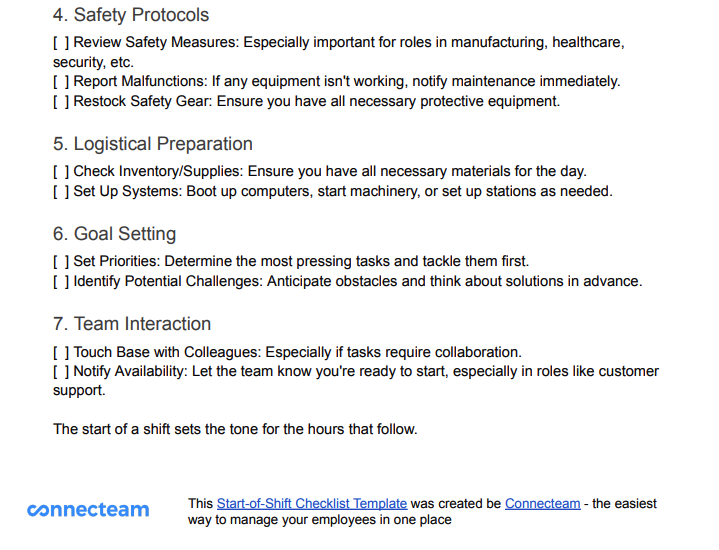Check the Notify Availability box
The width and height of the screenshot is (719, 550).
pyautogui.click(x=61, y=372)
